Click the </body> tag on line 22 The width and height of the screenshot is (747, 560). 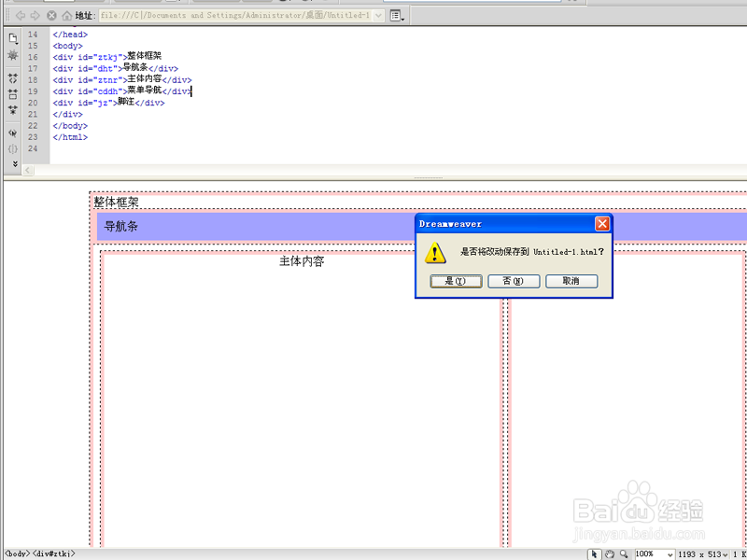point(70,126)
